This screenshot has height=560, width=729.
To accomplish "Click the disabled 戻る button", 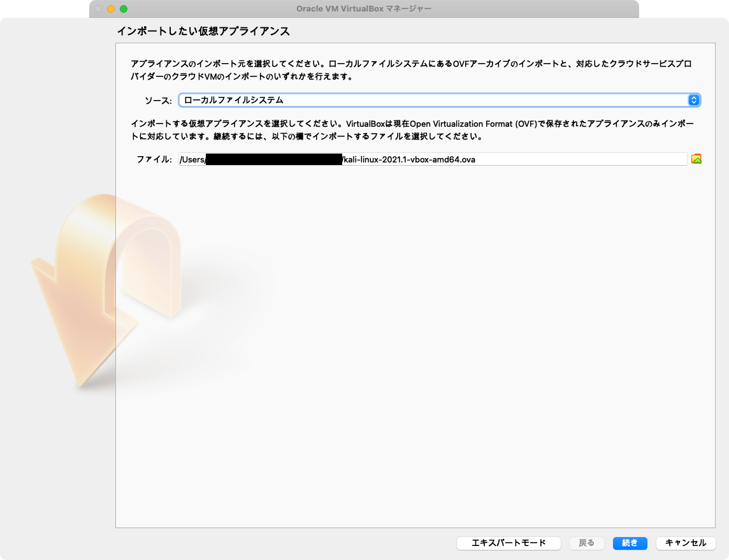I will [x=586, y=543].
